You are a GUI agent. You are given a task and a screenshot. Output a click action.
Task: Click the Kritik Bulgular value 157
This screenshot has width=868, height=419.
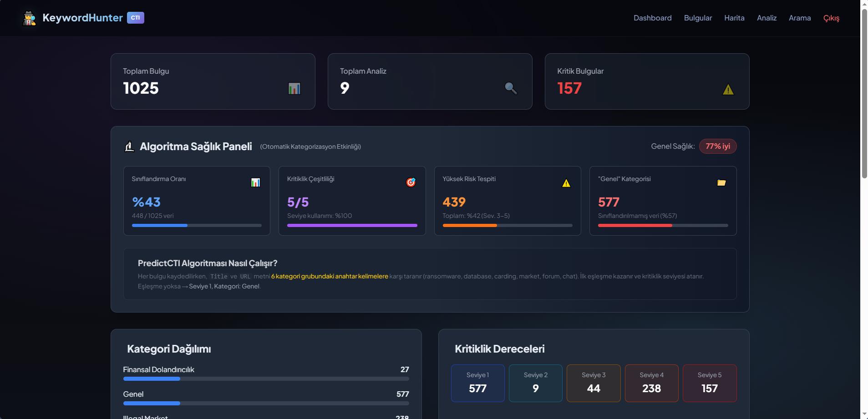569,88
